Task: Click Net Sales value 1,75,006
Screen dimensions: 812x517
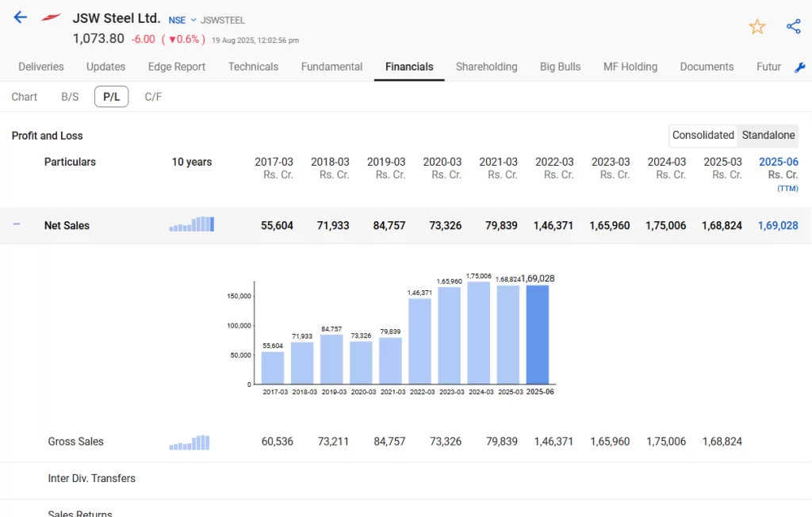Action: 665,225
